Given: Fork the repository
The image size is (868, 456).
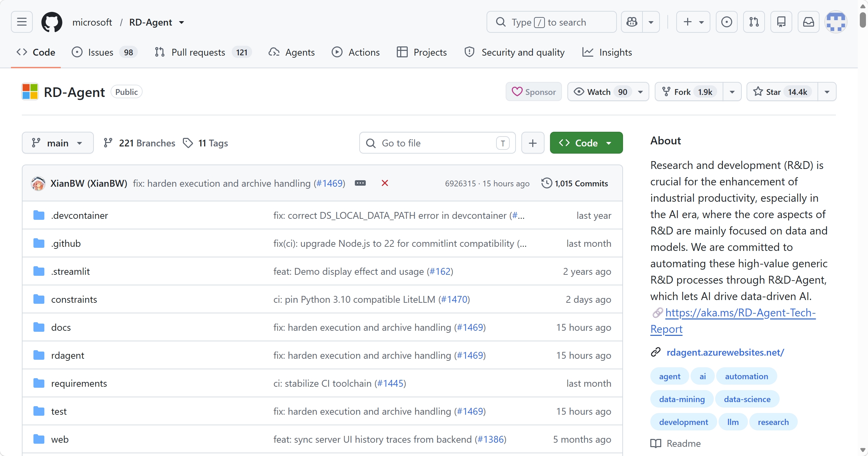Looking at the screenshot, I should pyautogui.click(x=689, y=92).
